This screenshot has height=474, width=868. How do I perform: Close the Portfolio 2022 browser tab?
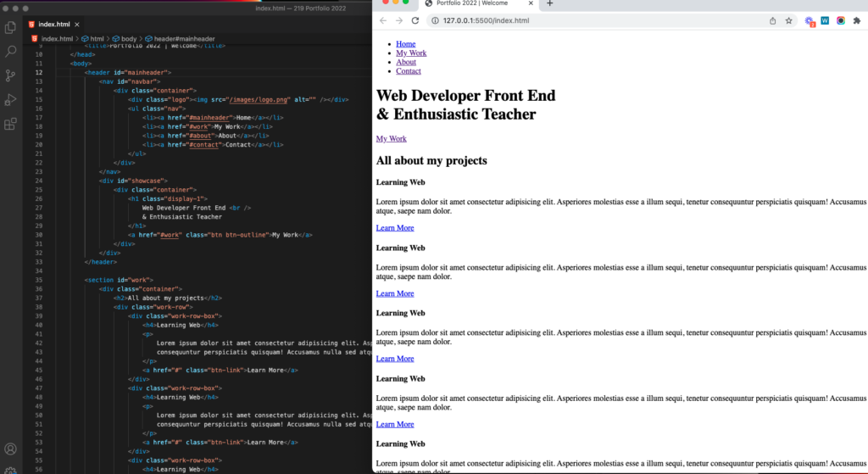point(531,3)
